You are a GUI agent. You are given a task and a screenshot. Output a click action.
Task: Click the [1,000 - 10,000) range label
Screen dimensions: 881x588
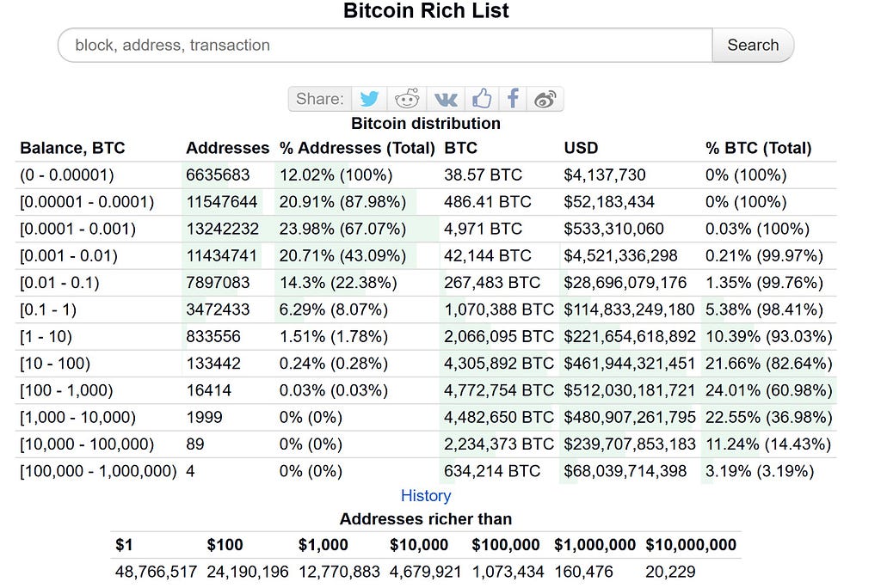point(78,418)
